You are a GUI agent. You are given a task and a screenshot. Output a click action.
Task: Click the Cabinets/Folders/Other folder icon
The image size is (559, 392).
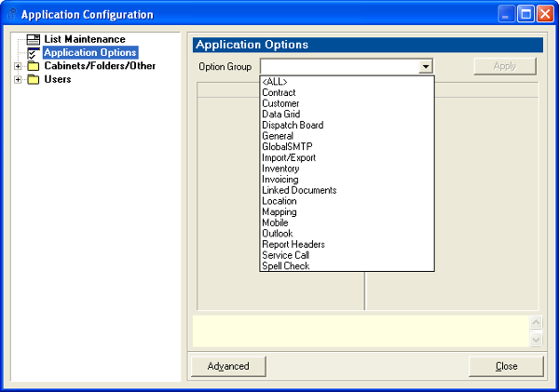coord(34,66)
